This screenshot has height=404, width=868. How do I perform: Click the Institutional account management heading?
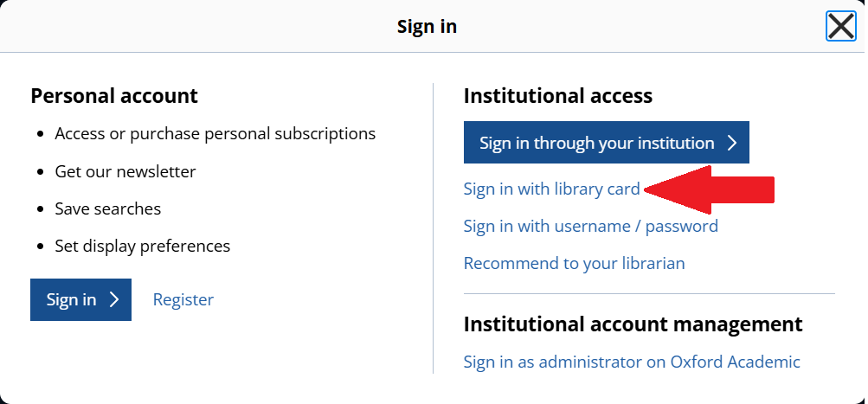pos(633,324)
